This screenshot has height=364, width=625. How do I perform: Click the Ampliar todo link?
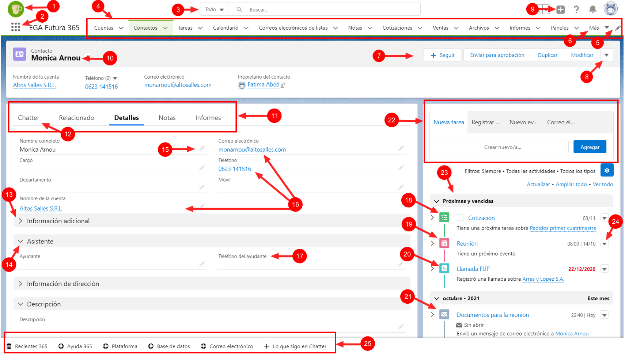pyautogui.click(x=571, y=184)
